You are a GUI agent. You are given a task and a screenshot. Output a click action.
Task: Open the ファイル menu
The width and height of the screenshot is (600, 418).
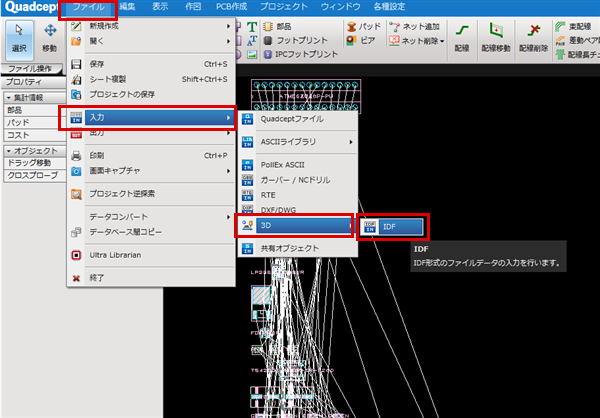coord(88,7)
